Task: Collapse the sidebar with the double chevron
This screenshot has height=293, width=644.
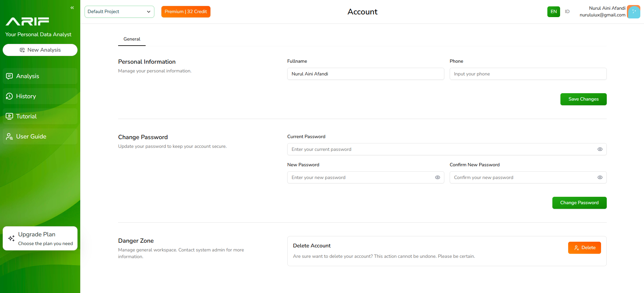Action: click(x=72, y=8)
